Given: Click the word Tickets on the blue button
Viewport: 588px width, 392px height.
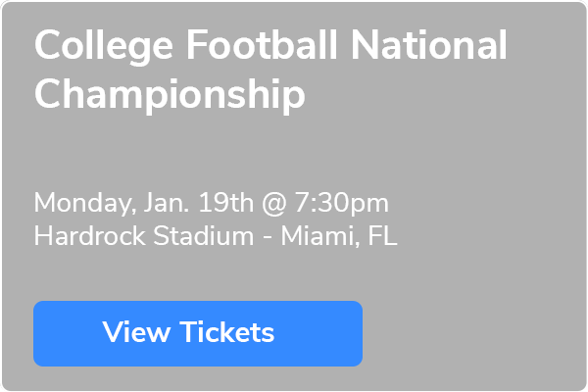Looking at the screenshot, I should [227, 332].
